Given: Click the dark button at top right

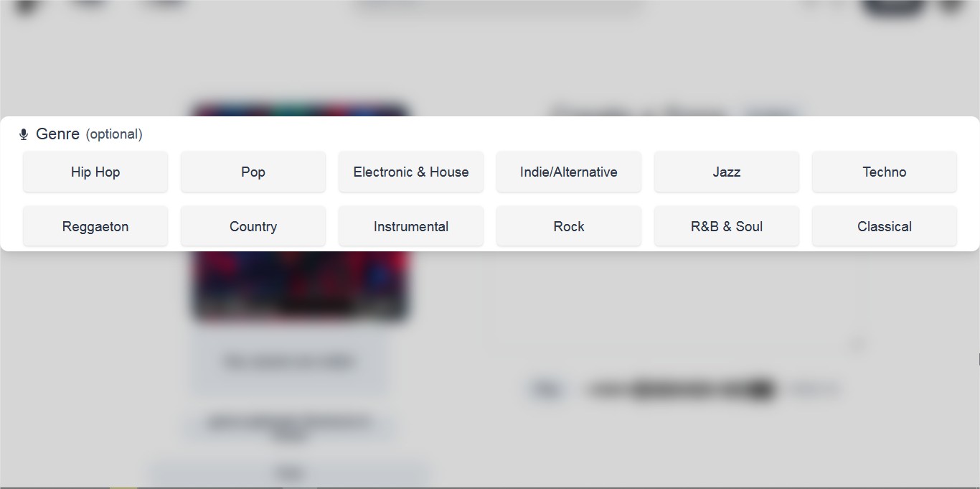Looking at the screenshot, I should [893, 7].
